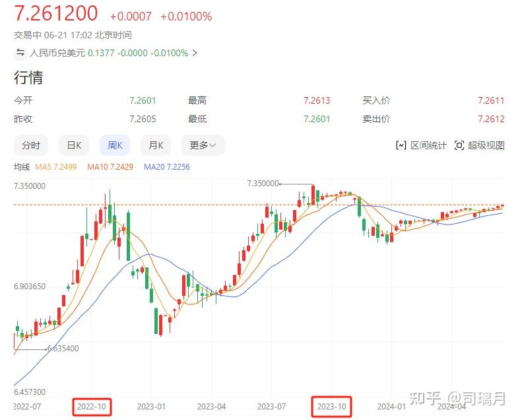Open the 超级视图 super view

click(480, 145)
